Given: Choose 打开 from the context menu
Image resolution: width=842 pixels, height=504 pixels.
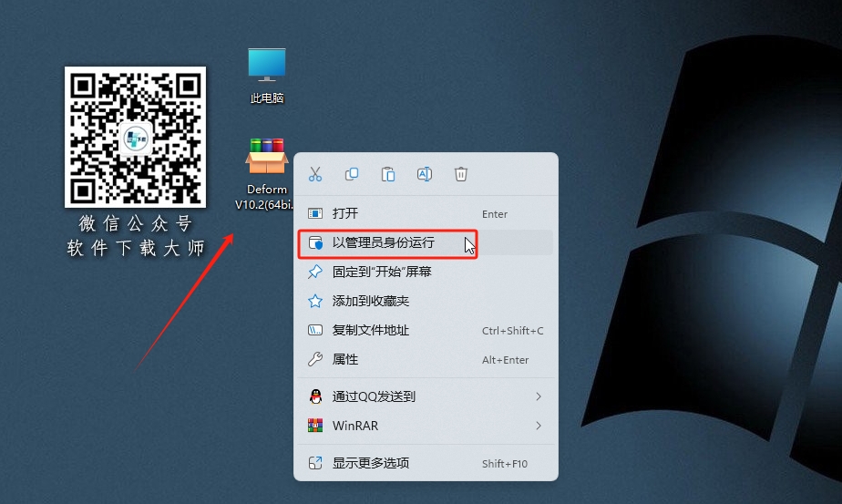Looking at the screenshot, I should [426, 213].
